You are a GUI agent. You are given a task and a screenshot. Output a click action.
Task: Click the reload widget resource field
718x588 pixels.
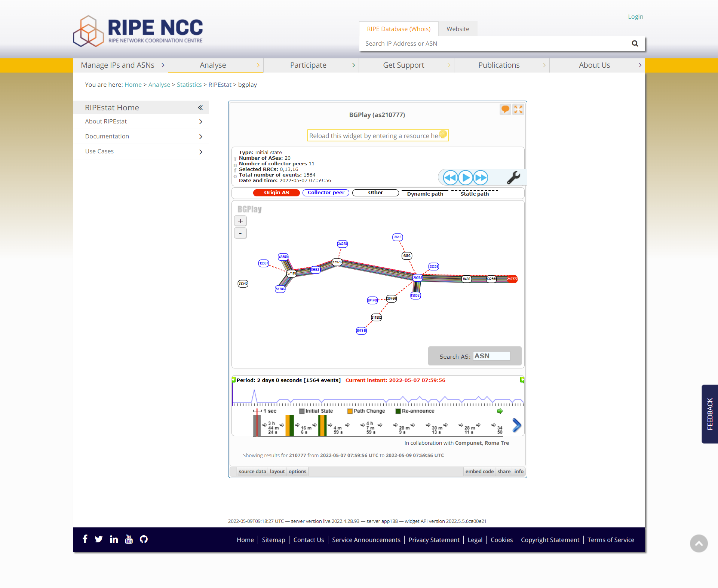[378, 135]
